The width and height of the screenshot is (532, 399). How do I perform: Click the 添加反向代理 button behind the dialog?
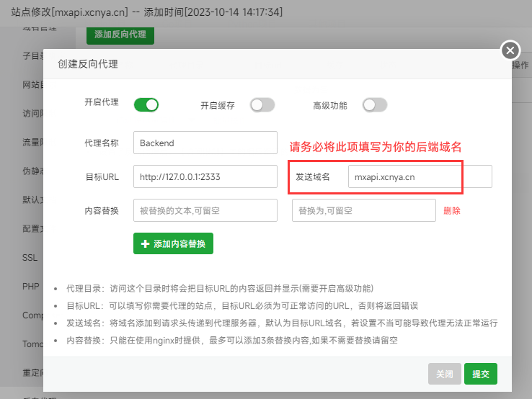120,34
